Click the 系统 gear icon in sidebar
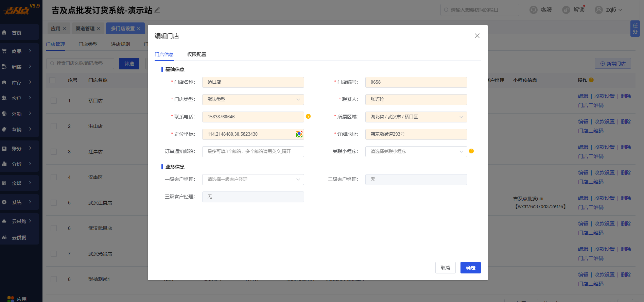Screen dimensions: 644x302 4,202
